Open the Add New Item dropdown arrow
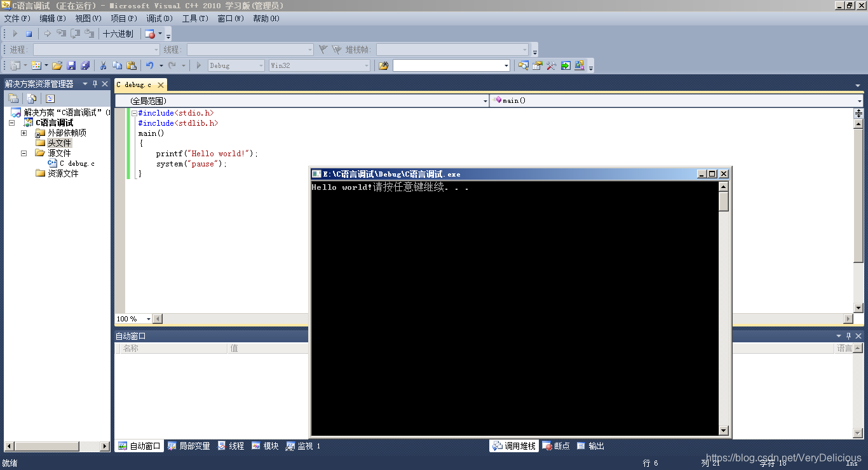The width and height of the screenshot is (868, 470). click(x=46, y=65)
